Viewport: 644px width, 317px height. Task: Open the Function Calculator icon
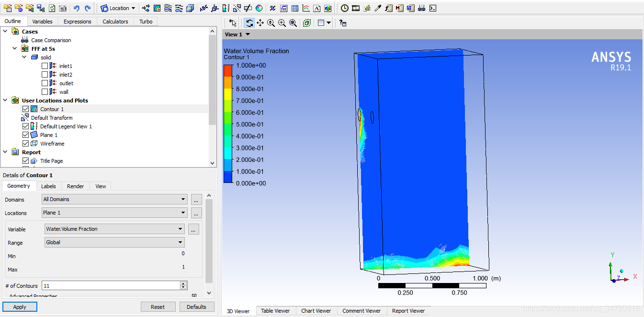coord(389,8)
